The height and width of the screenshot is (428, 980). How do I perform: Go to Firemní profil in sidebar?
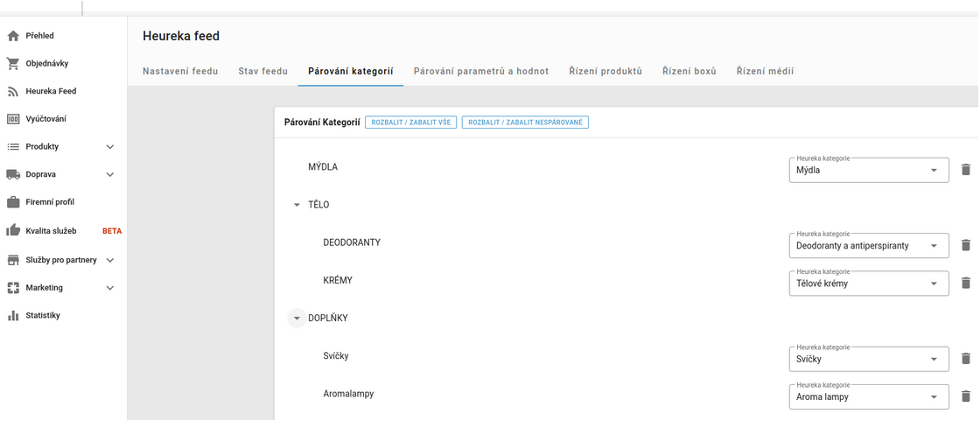[50, 202]
